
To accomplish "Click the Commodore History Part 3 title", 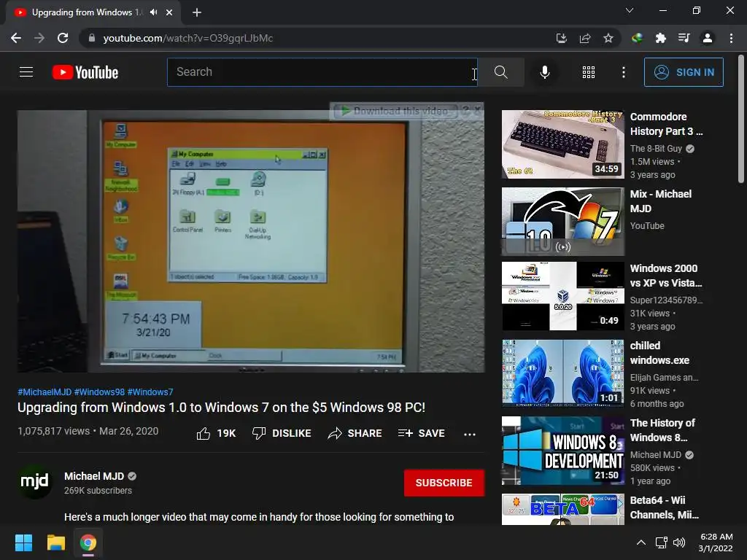I will point(666,124).
